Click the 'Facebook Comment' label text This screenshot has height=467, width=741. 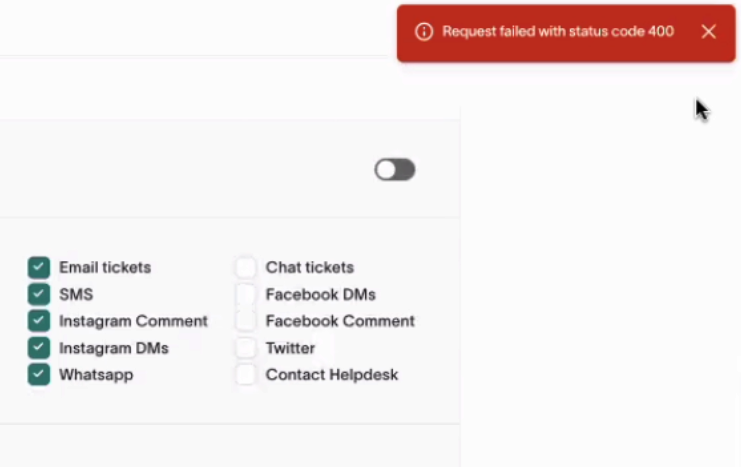tap(340, 321)
